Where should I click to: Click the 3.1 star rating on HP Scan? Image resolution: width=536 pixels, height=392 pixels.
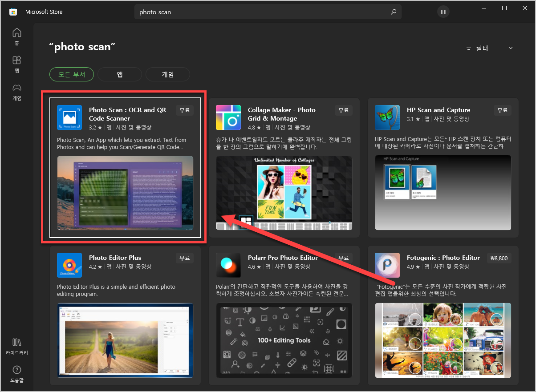(x=413, y=119)
